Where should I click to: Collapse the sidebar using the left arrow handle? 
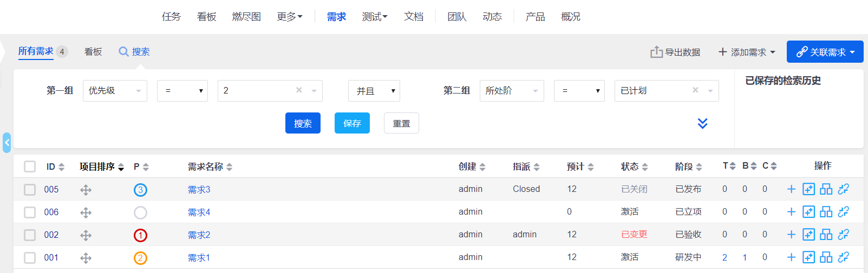pyautogui.click(x=6, y=143)
